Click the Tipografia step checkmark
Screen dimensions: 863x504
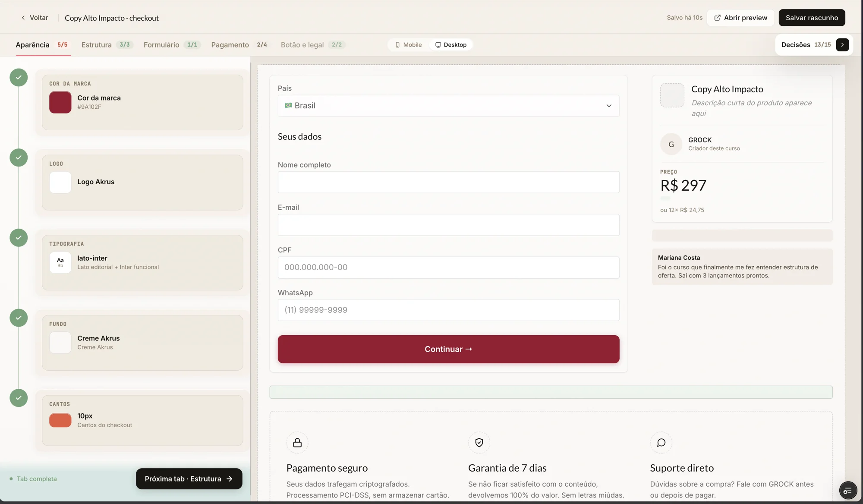[19, 238]
